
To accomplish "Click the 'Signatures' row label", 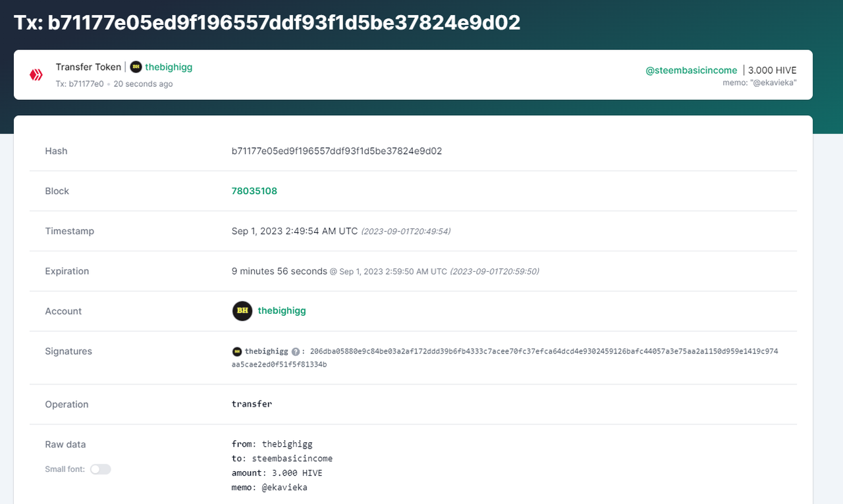I will click(x=68, y=351).
